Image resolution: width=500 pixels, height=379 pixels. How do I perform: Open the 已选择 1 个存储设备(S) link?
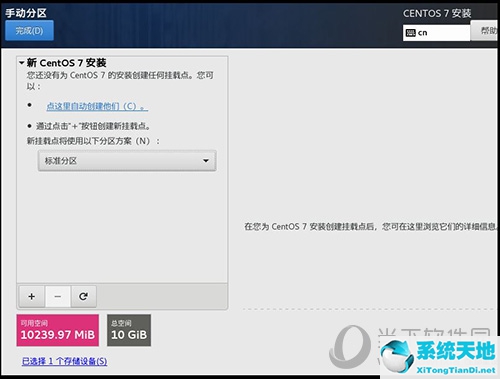click(65, 361)
